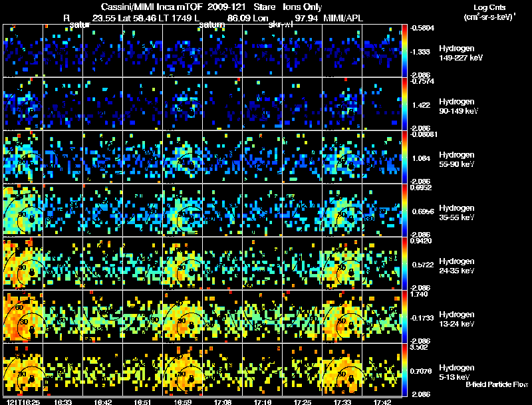The image size is (532, 405).
Task: Select the 17:16 time label
Action: pos(263,402)
